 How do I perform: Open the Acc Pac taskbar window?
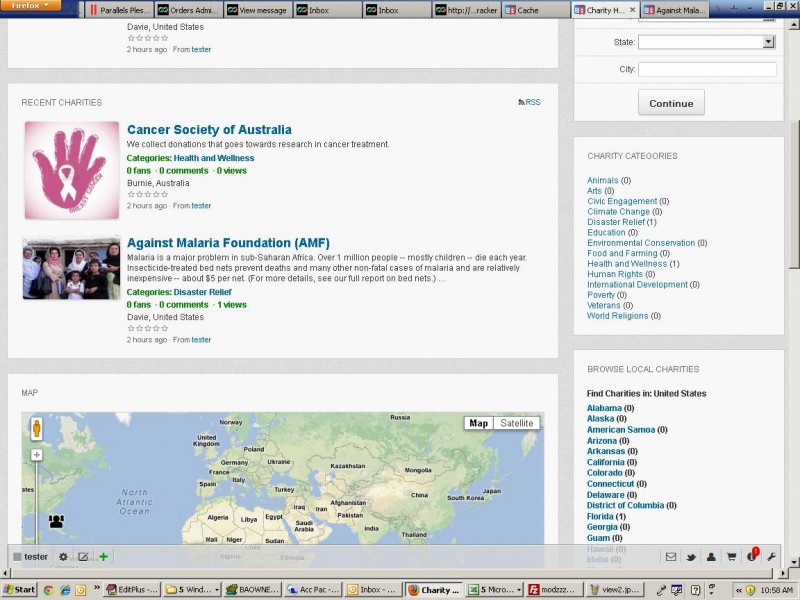(312, 590)
